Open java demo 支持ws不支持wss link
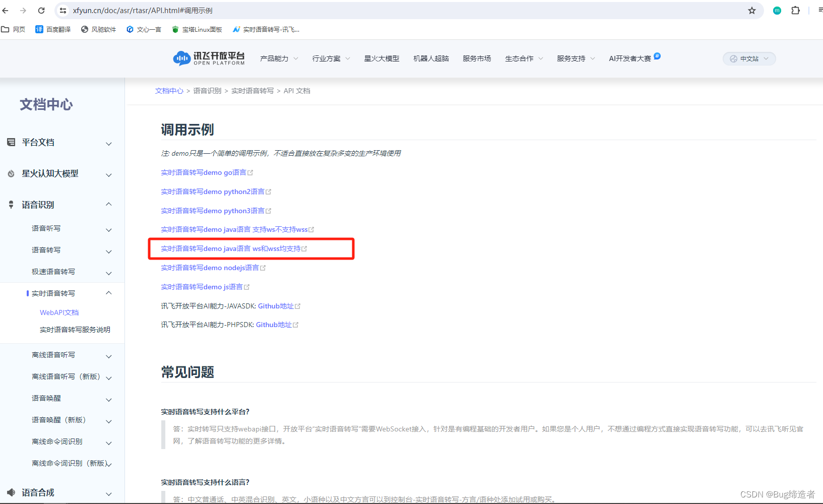 234,230
